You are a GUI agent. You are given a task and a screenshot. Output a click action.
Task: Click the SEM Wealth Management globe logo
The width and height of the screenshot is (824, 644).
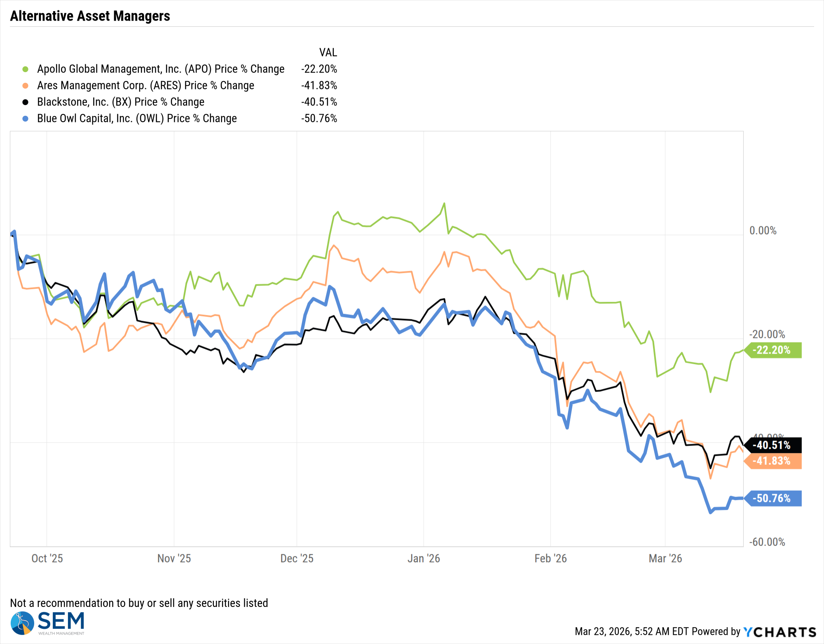pyautogui.click(x=22, y=623)
